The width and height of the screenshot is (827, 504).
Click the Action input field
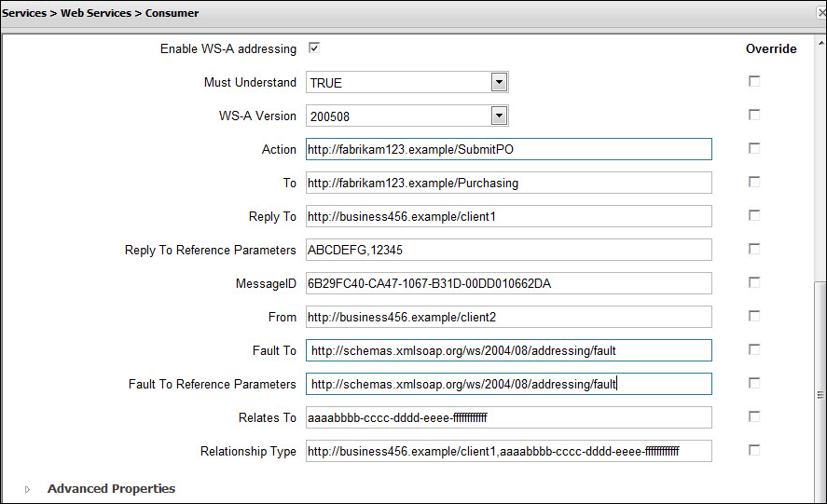(x=508, y=149)
